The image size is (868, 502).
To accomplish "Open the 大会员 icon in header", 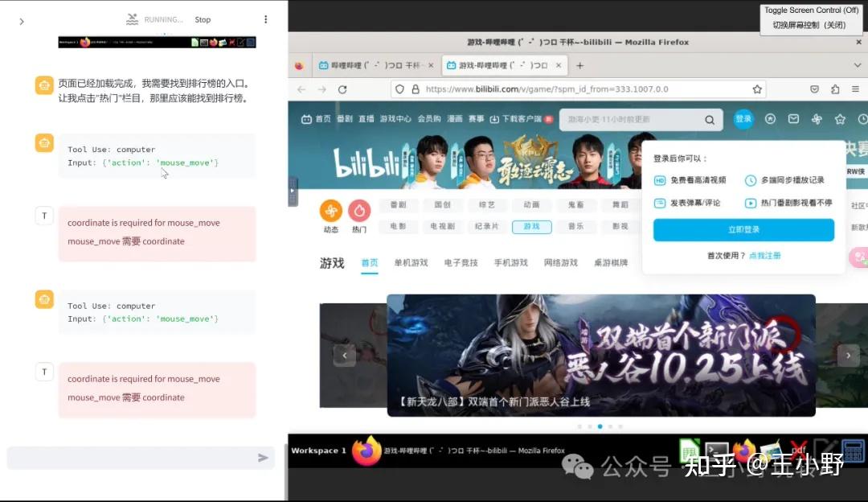I will (x=770, y=119).
